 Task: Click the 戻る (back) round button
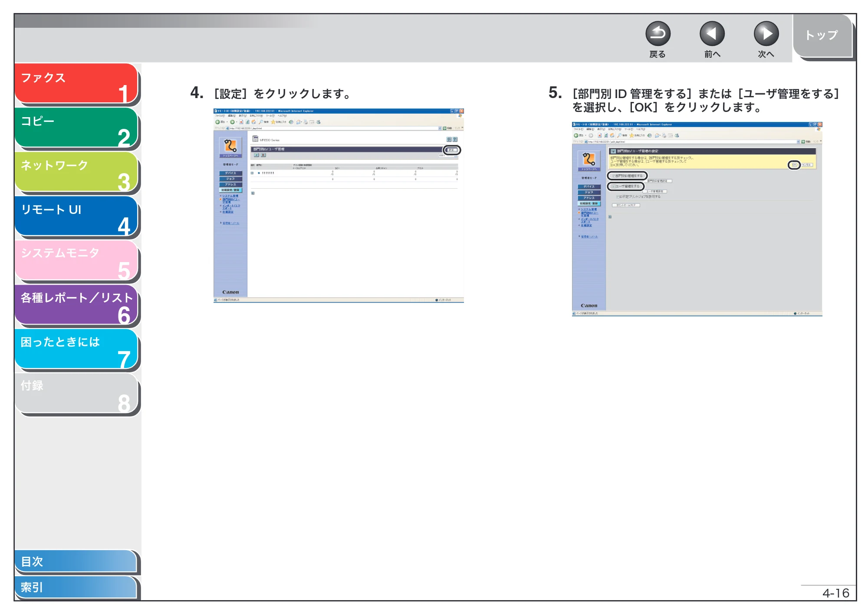tap(658, 34)
